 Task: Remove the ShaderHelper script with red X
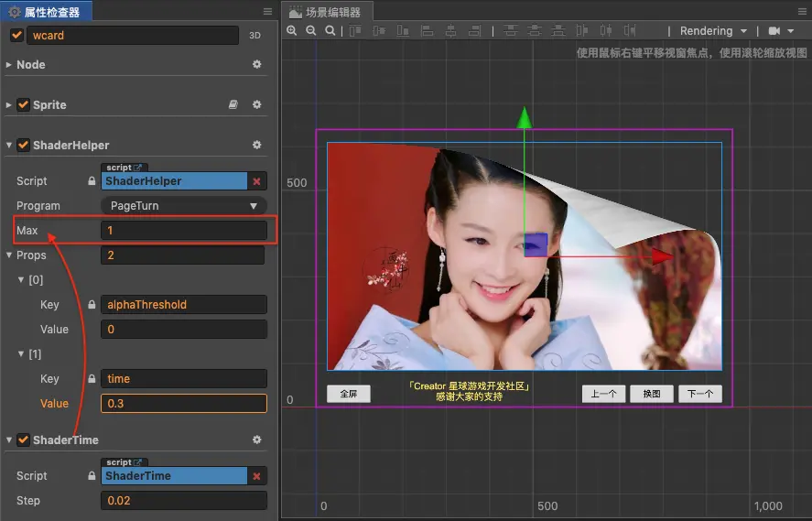(257, 181)
